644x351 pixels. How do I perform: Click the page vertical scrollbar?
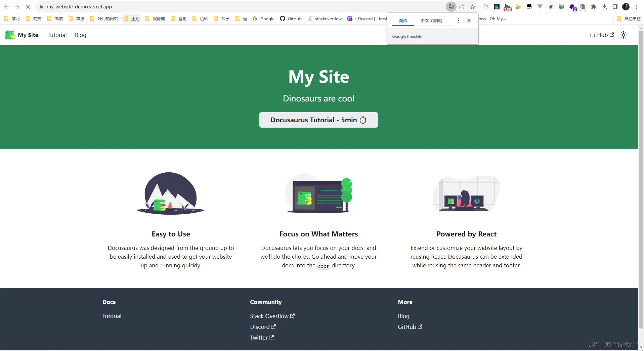pyautogui.click(x=641, y=179)
